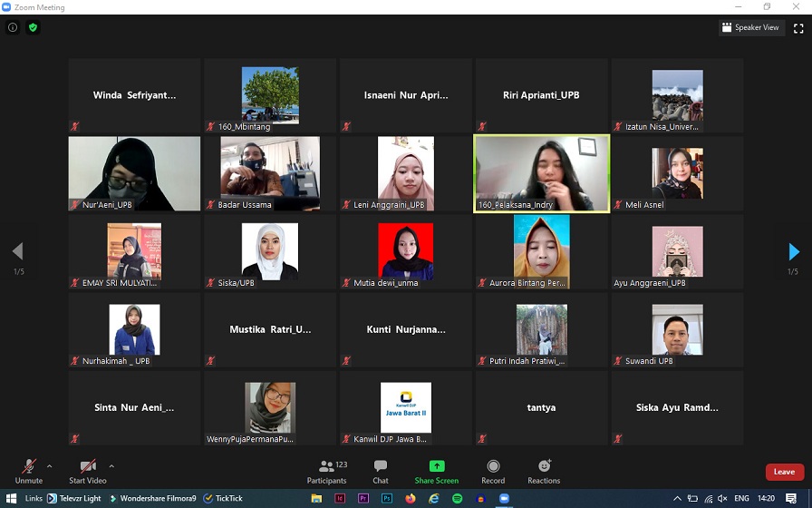Switch to Speaker View

pyautogui.click(x=751, y=28)
